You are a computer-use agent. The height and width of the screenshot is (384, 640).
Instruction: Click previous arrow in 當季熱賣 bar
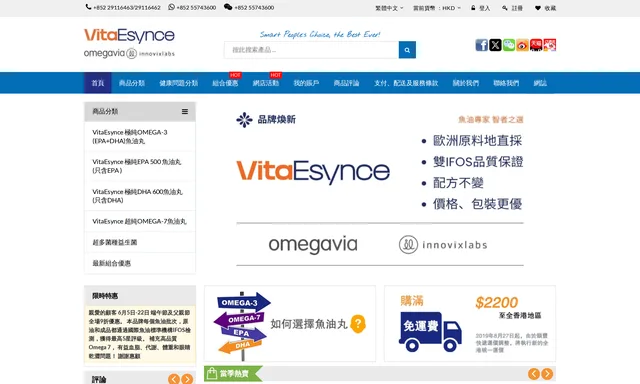pyautogui.click(x=533, y=373)
